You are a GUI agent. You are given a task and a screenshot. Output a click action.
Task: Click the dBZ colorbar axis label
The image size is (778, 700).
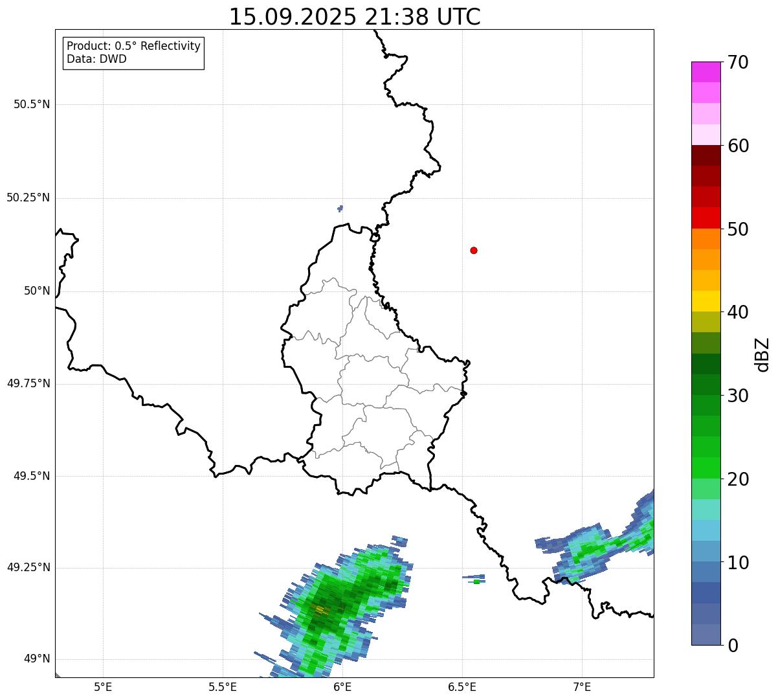762,354
